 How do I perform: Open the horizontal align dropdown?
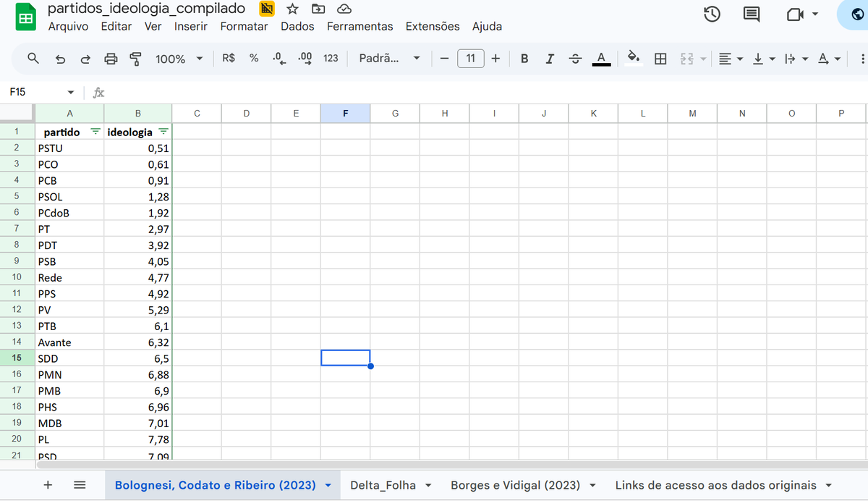[732, 59]
